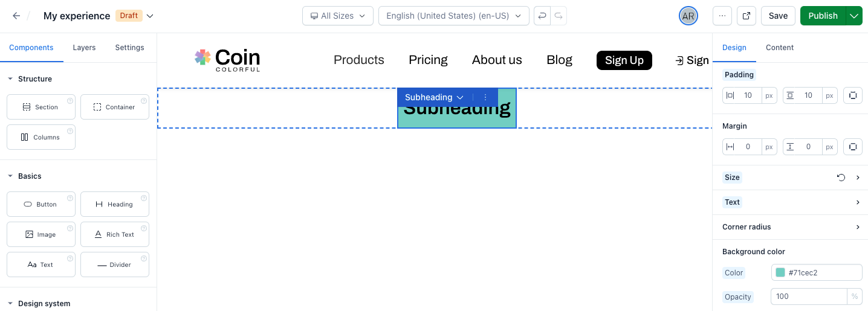Image resolution: width=868 pixels, height=311 pixels.
Task: Click the back arrow icon
Action: tap(16, 16)
